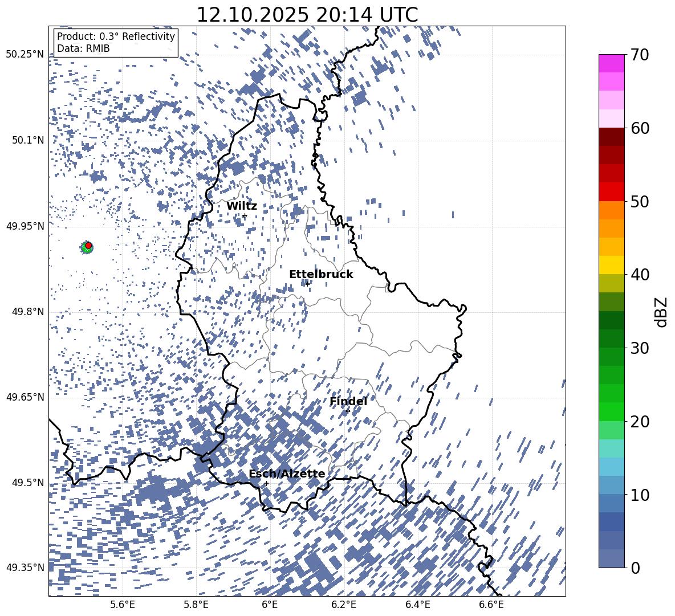Click the 49.95°N latitude label
This screenshot has width=675, height=616.
pyautogui.click(x=25, y=226)
